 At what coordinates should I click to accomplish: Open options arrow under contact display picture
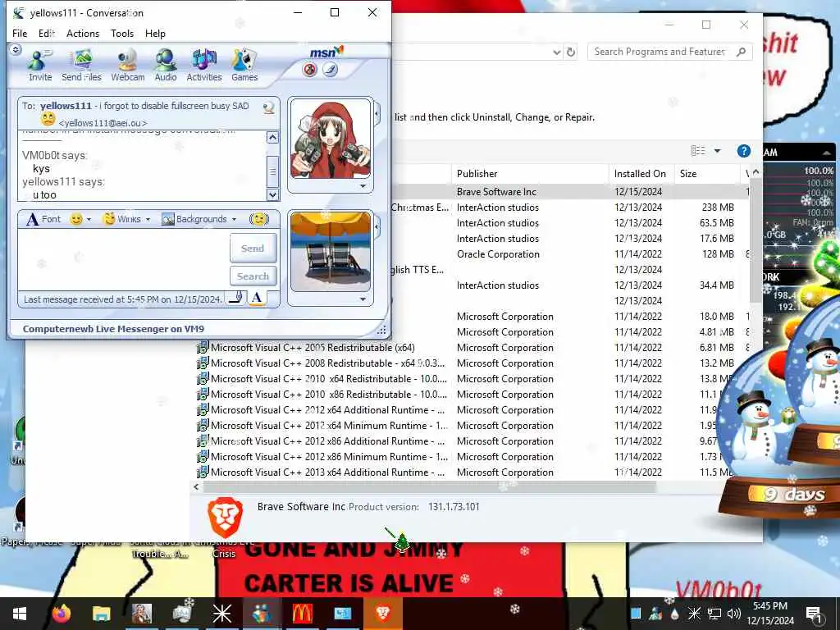pos(363,186)
